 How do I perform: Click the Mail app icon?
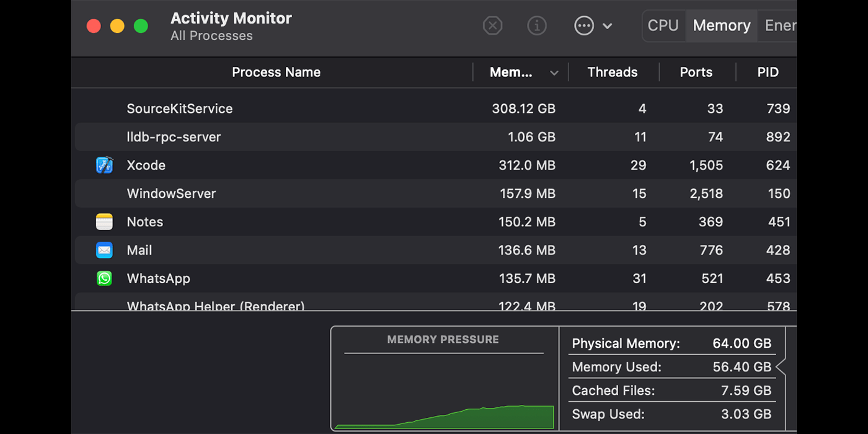click(x=104, y=250)
